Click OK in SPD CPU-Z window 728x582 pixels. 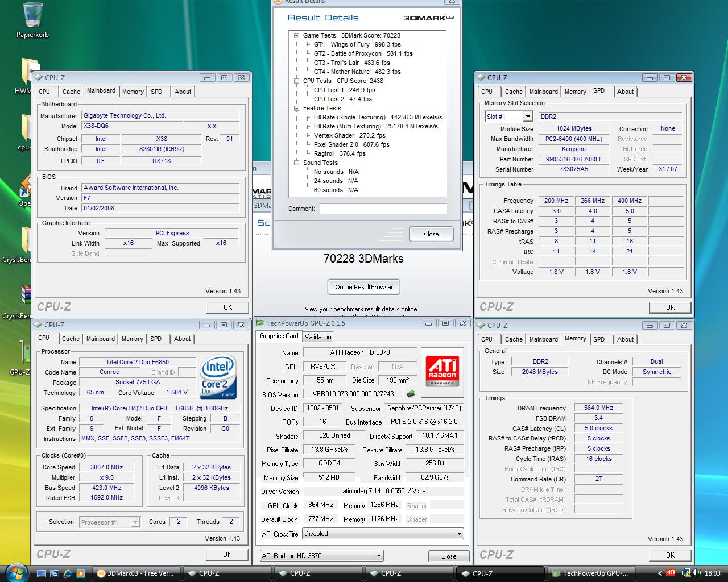pyautogui.click(x=670, y=307)
